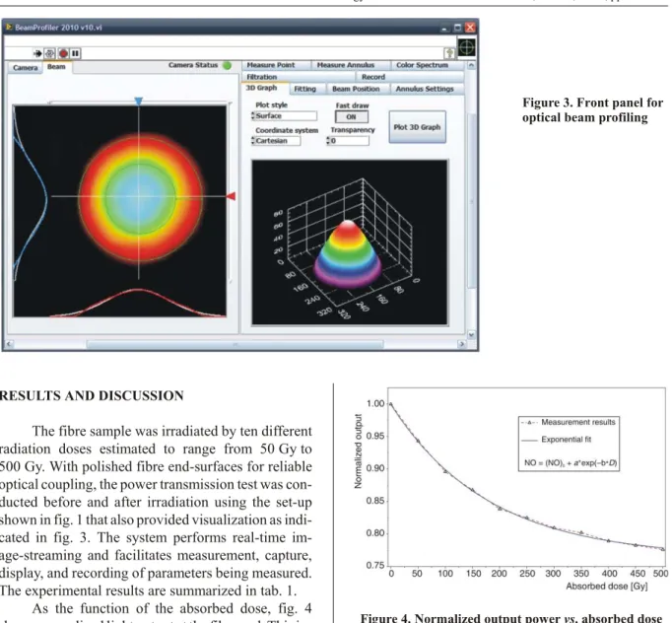
Task: Click the Run Continuously icon
Action: [x=50, y=53]
